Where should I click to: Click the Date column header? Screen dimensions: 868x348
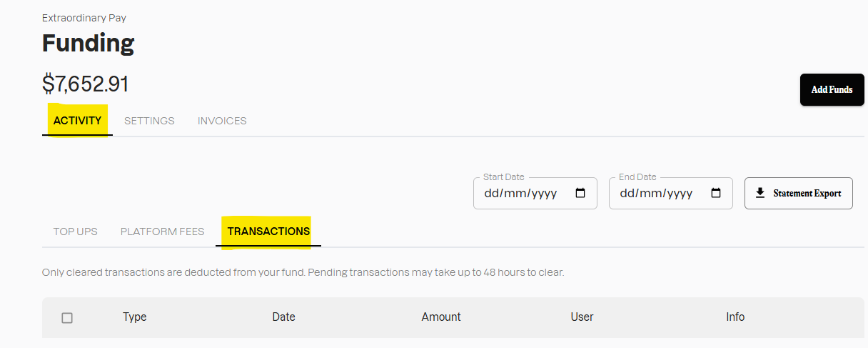click(x=283, y=317)
